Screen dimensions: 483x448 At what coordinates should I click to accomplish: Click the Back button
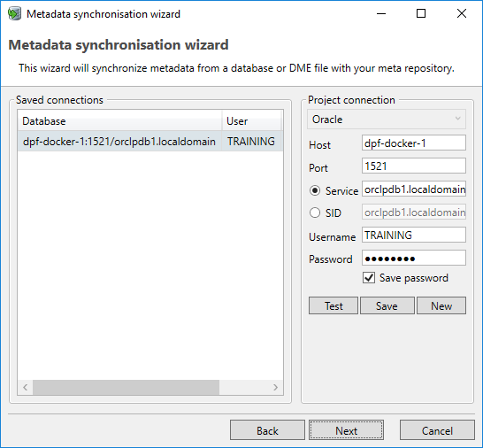pos(267,430)
